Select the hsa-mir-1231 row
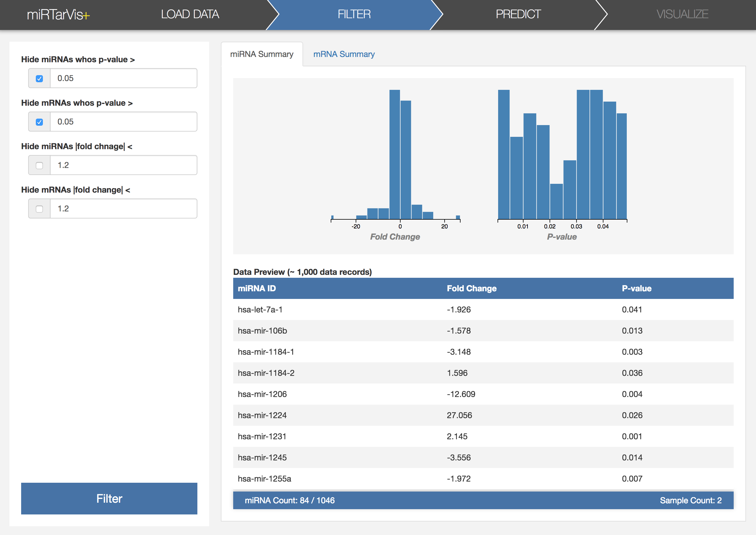Screen dimensions: 756x535 point(483,436)
